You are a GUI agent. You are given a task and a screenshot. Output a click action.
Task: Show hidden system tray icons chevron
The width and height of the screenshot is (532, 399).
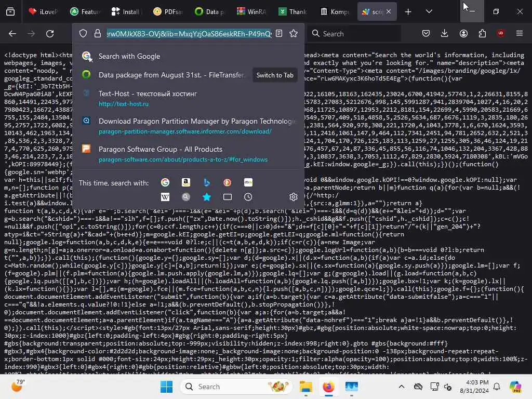pyautogui.click(x=402, y=387)
